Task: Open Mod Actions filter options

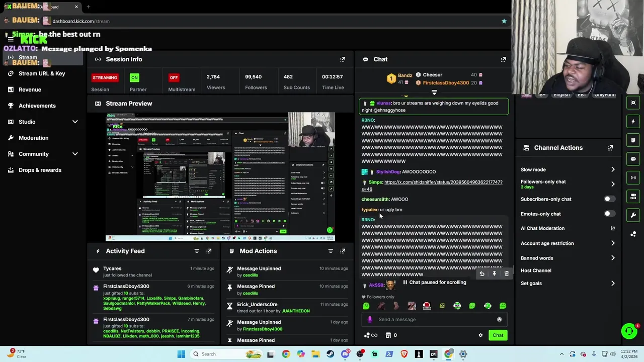Action: (331, 251)
